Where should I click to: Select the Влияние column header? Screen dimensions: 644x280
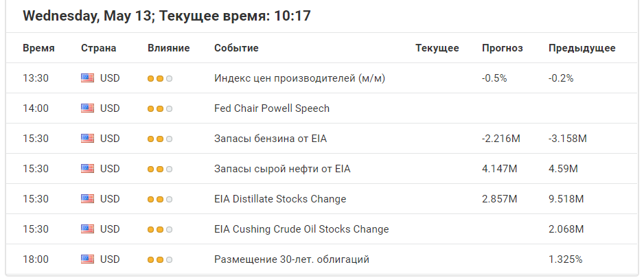[169, 48]
